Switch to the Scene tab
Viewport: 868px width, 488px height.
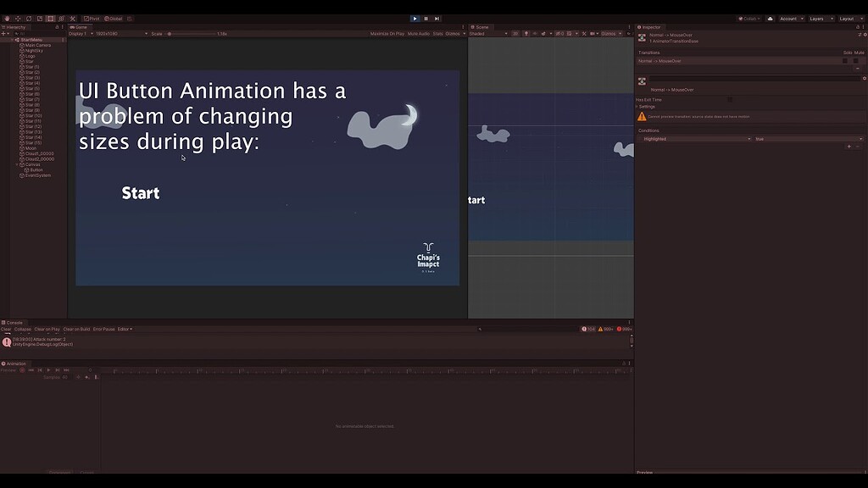click(x=481, y=26)
